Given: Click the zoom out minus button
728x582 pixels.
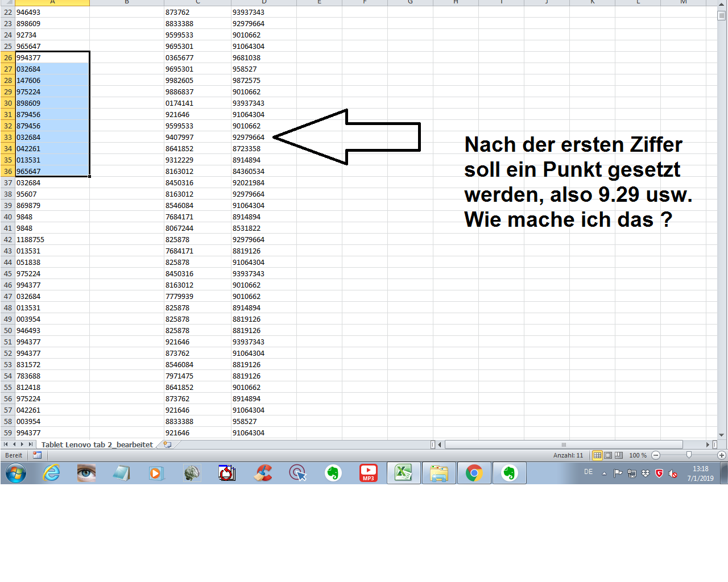Looking at the screenshot, I should coord(656,455).
